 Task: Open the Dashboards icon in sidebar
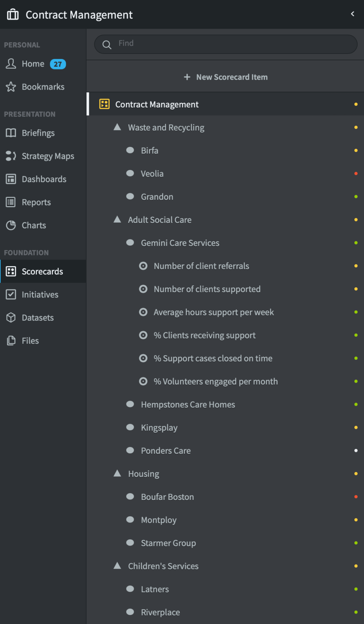tap(11, 179)
